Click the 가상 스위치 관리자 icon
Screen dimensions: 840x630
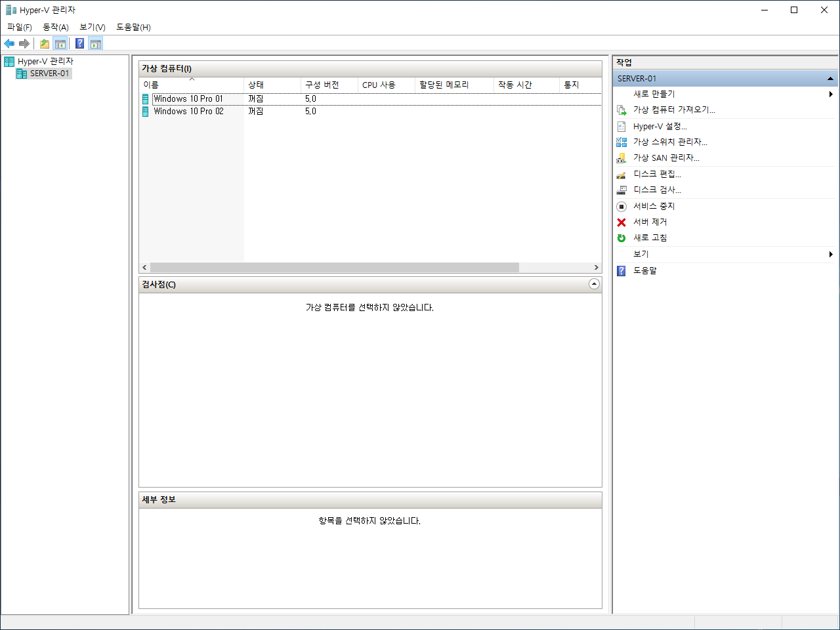(x=621, y=142)
